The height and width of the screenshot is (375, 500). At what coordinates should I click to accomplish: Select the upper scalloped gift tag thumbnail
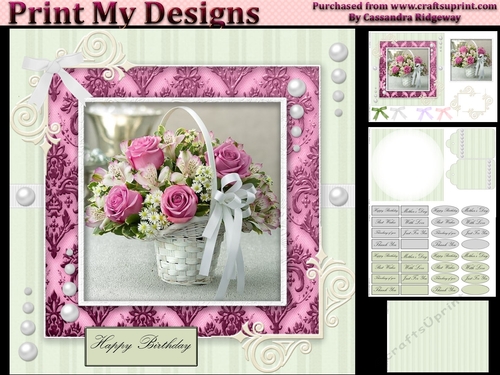(471, 144)
